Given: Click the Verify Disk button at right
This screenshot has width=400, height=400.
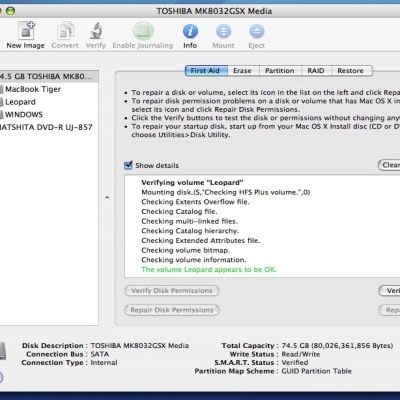Looking at the screenshot, I should 389,291.
